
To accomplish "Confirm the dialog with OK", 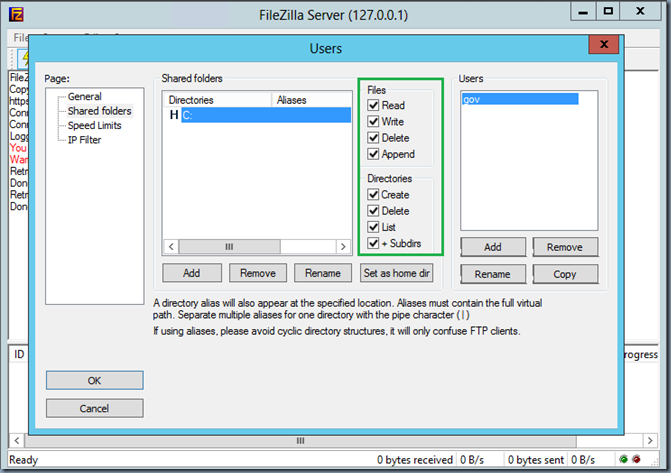I will [x=95, y=381].
